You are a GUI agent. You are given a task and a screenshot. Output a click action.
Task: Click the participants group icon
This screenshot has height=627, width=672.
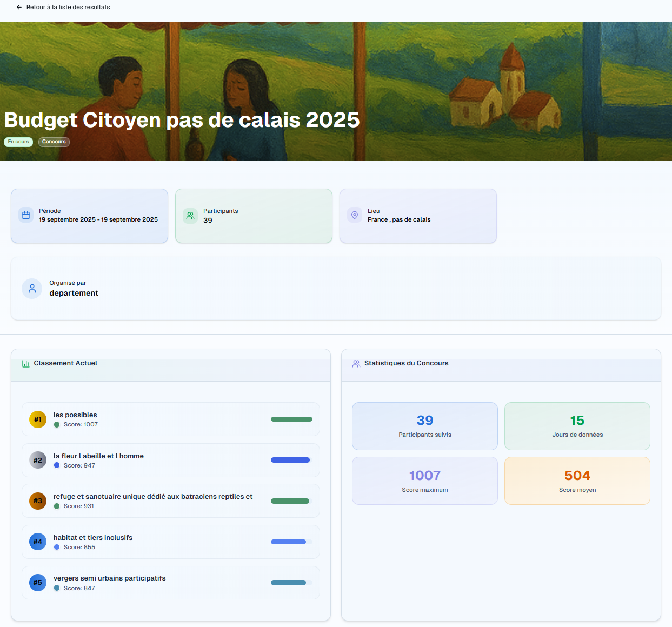pos(190,216)
